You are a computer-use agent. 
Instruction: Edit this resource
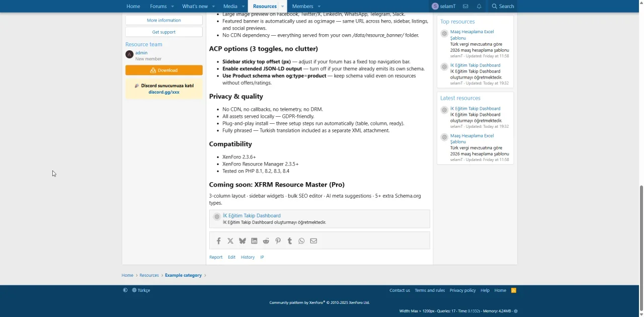pyautogui.click(x=231, y=257)
